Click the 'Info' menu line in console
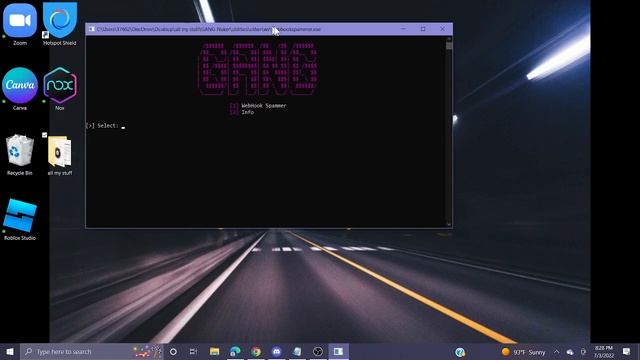This screenshot has height=360, width=640. (247, 112)
